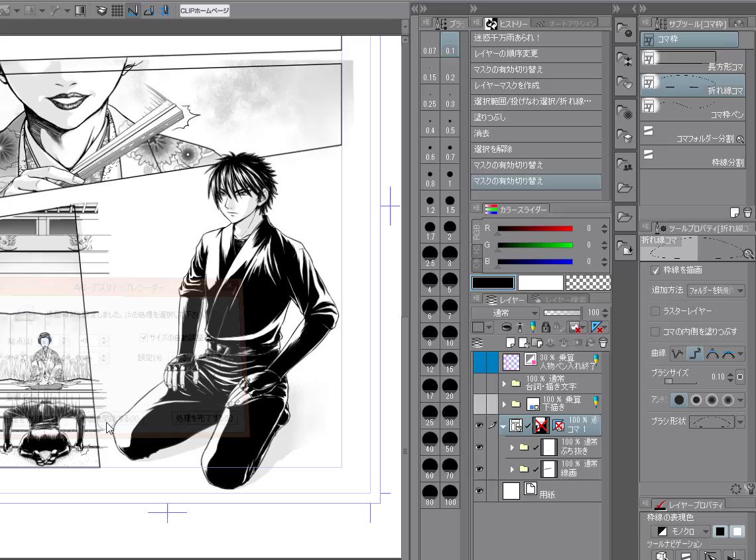Open sub tool detail wrench icon

(x=750, y=489)
